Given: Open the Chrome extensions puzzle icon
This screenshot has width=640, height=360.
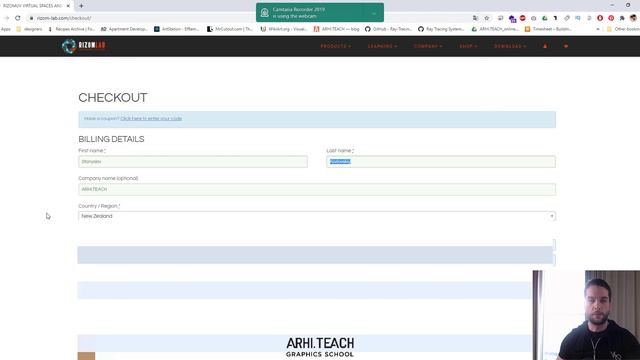Looking at the screenshot, I should pyautogui.click(x=622, y=18).
